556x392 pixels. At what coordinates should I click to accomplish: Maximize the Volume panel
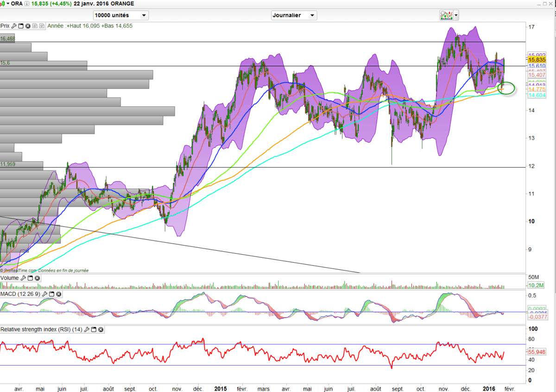[30, 278]
